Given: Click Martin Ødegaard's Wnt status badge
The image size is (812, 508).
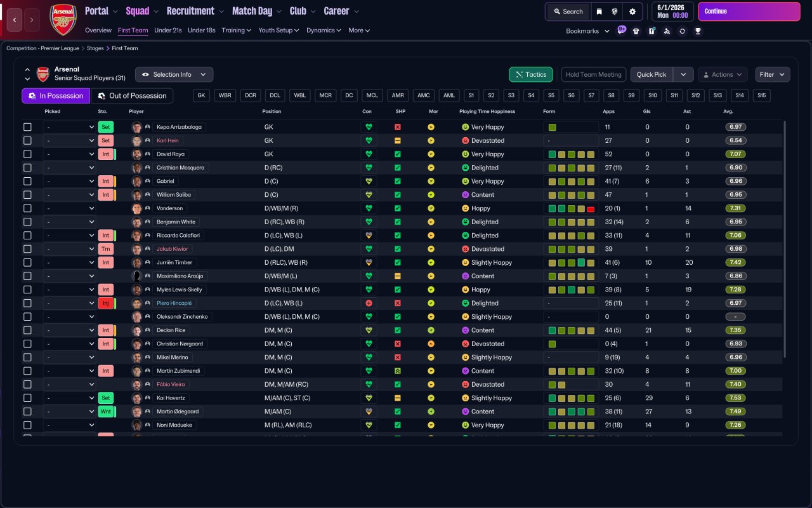Looking at the screenshot, I should [106, 411].
